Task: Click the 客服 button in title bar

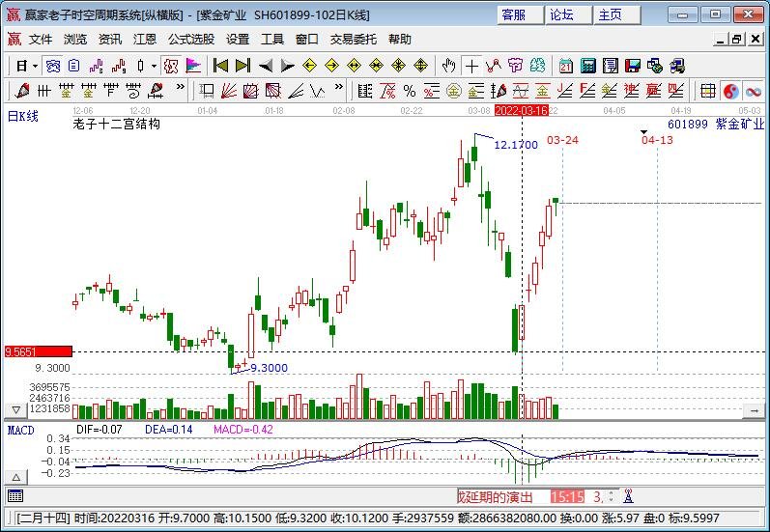Action: 520,15
